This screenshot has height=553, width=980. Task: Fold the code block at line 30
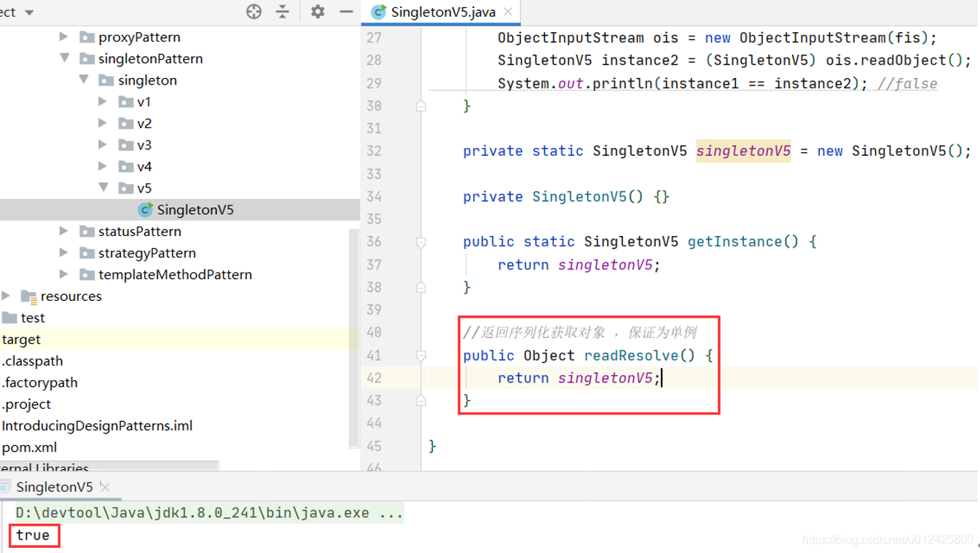click(x=421, y=106)
